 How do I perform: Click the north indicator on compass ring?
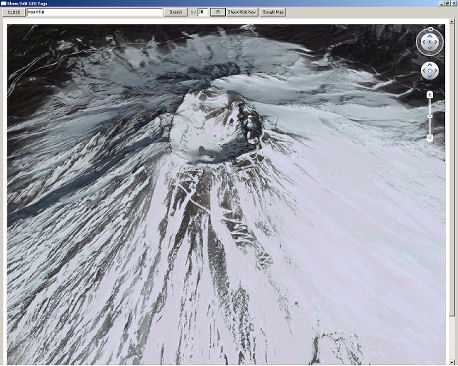(430, 29)
